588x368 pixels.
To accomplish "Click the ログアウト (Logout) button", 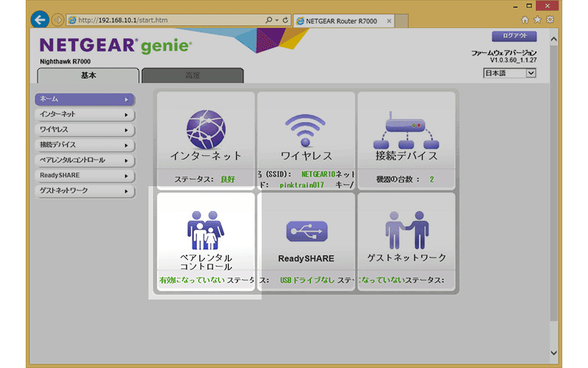I will (514, 36).
